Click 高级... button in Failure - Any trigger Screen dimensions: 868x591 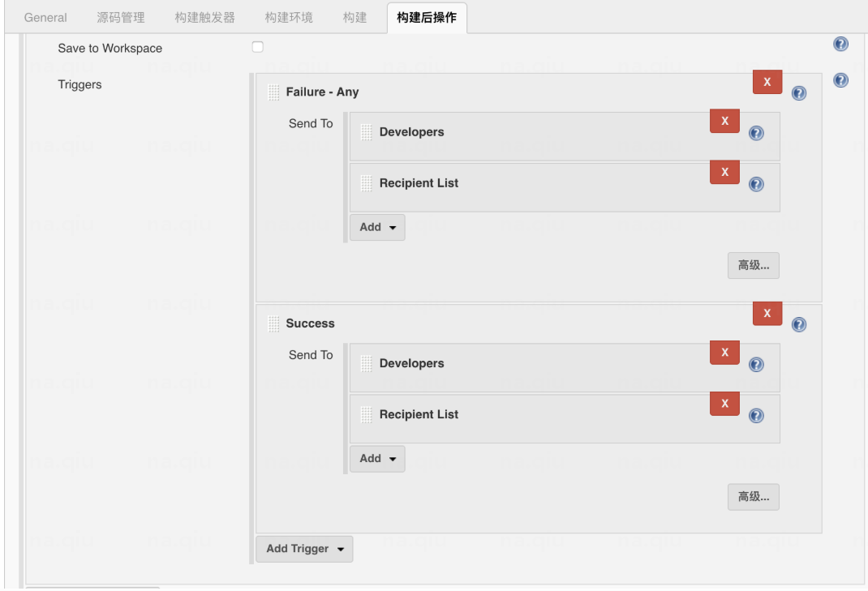click(754, 266)
